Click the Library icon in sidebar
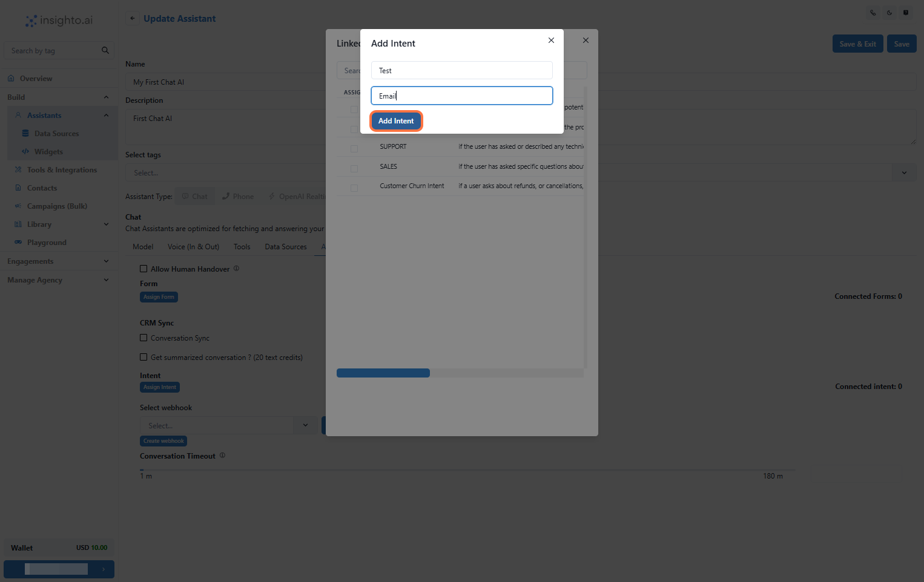 (18, 224)
